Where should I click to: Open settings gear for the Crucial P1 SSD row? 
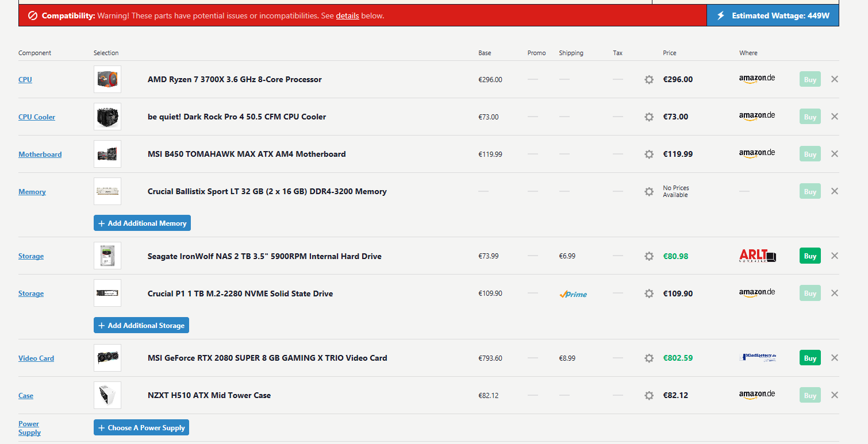(649, 294)
